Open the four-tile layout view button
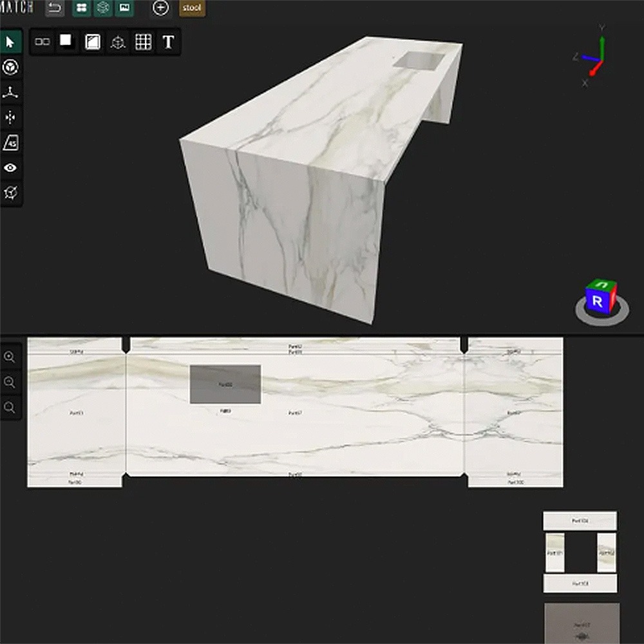Viewport: 644px width, 644px height. [x=81, y=8]
